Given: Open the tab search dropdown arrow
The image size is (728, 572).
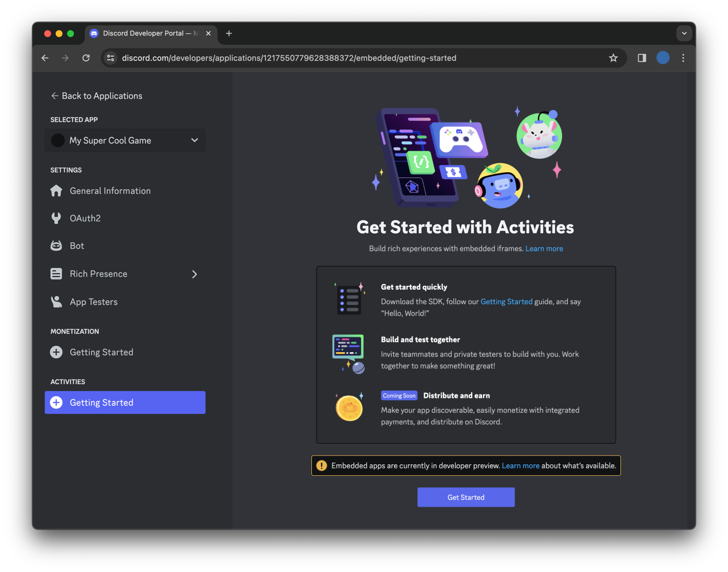Looking at the screenshot, I should click(684, 33).
